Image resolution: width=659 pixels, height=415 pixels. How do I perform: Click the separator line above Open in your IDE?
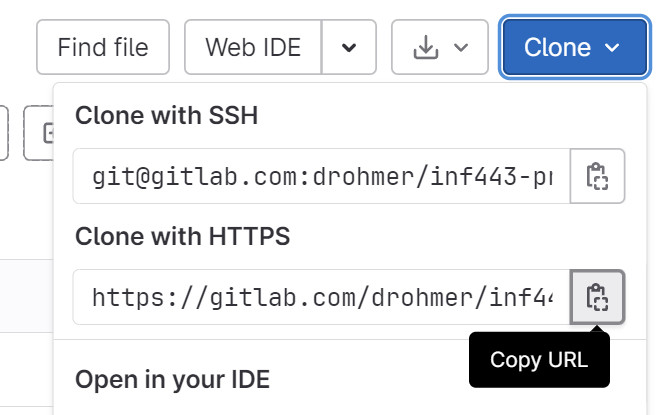point(260,340)
